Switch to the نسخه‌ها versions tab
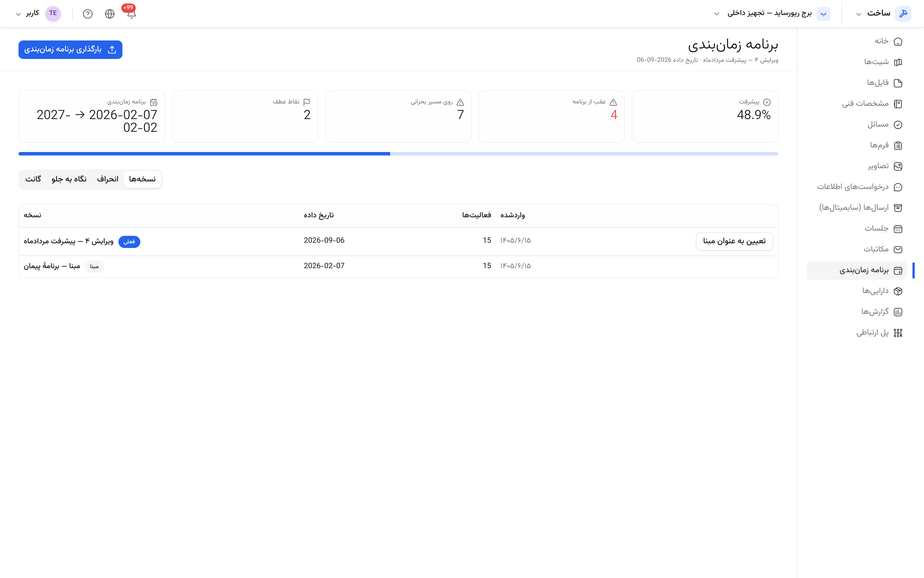 [142, 179]
